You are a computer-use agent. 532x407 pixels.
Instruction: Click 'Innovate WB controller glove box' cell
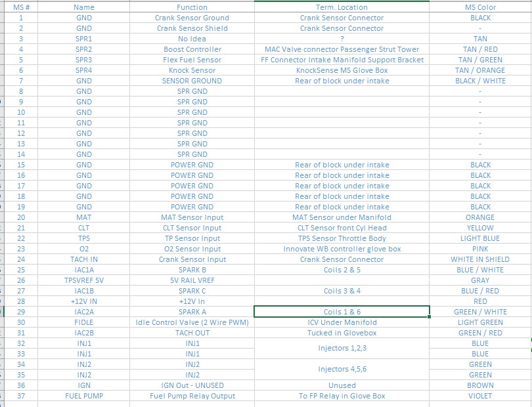pyautogui.click(x=342, y=249)
